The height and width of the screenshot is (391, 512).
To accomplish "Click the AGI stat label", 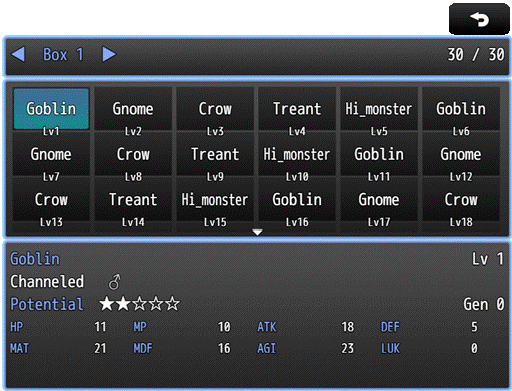I will (266, 349).
